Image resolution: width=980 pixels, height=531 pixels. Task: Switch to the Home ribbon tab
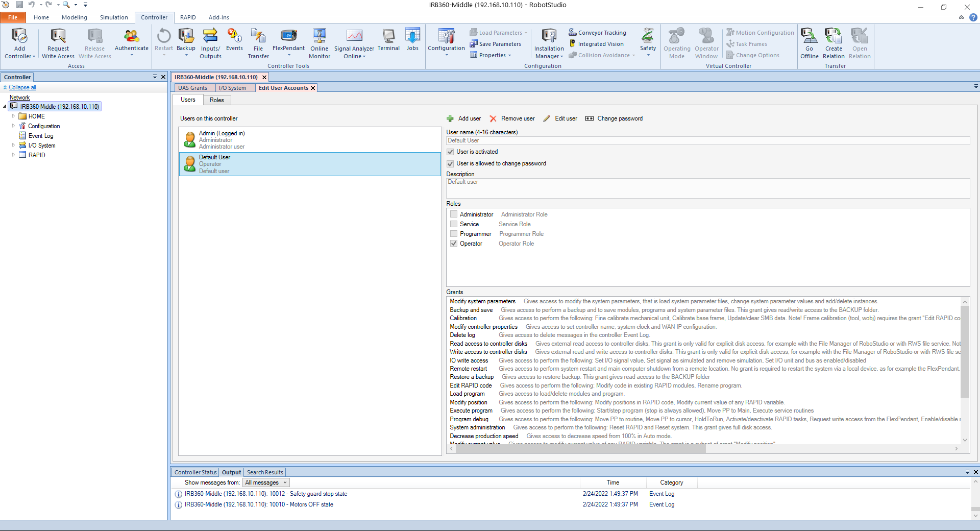[41, 17]
